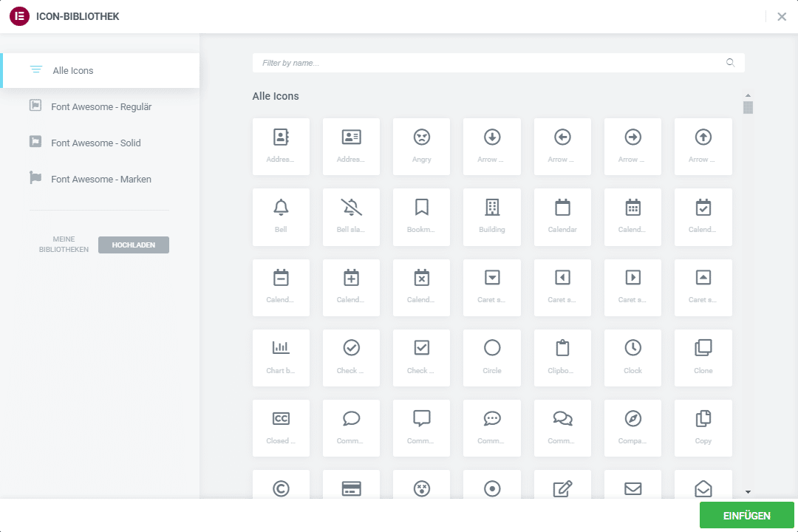This screenshot has width=798, height=532.
Task: Select the Chart bar icon
Action: pos(281,358)
